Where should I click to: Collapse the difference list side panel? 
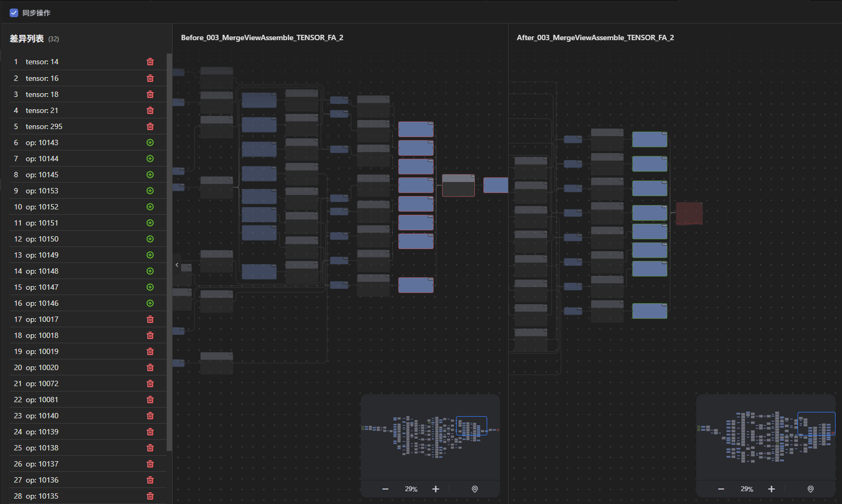177,265
